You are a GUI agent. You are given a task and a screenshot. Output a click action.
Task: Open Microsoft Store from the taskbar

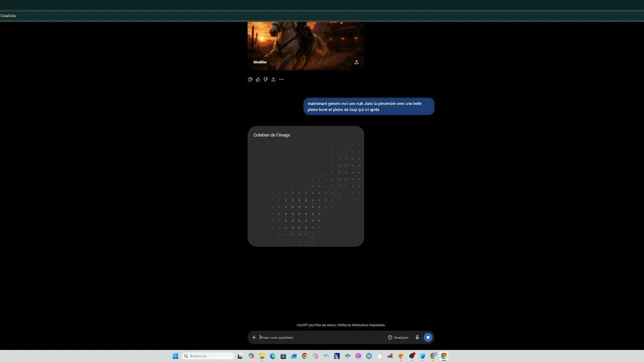(x=283, y=356)
